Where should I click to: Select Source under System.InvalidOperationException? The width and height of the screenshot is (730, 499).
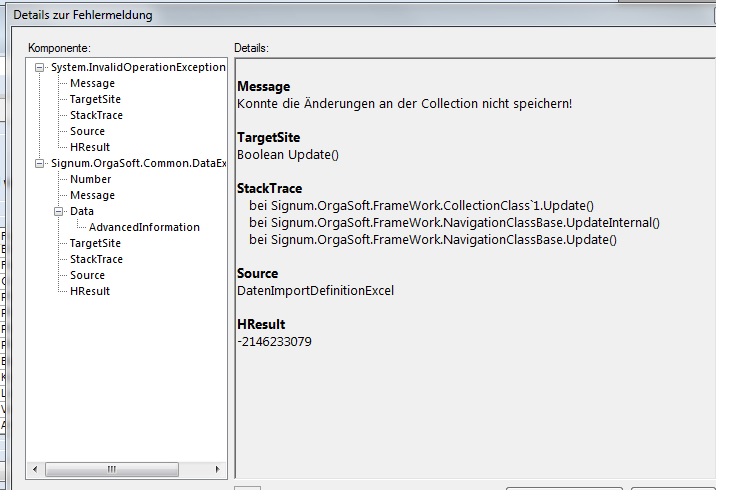pyautogui.click(x=87, y=132)
